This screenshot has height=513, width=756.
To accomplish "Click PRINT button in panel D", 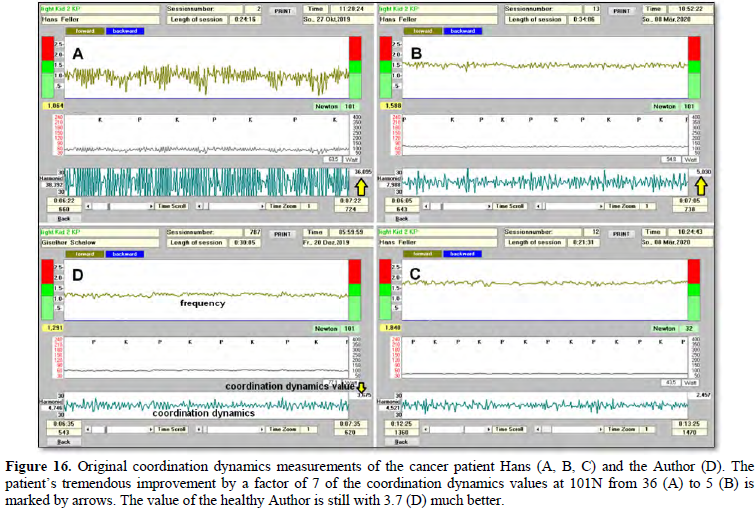I will pyautogui.click(x=283, y=234).
